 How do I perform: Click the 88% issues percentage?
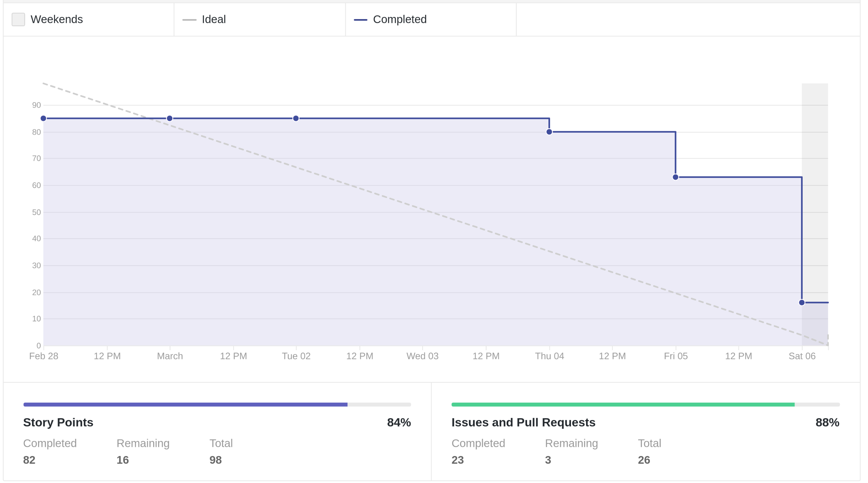click(827, 422)
